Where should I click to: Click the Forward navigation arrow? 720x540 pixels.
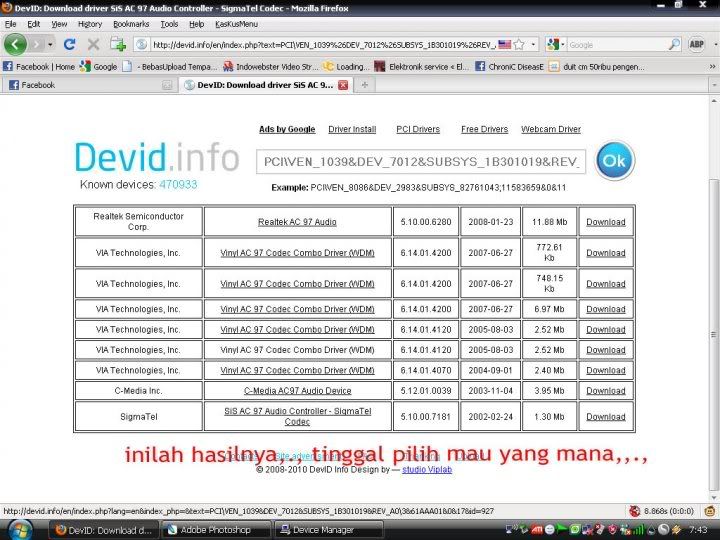coord(36,45)
